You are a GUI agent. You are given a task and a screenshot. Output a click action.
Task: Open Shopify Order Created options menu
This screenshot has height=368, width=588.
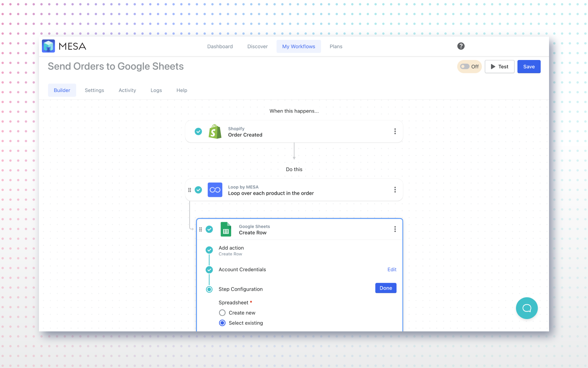395,131
